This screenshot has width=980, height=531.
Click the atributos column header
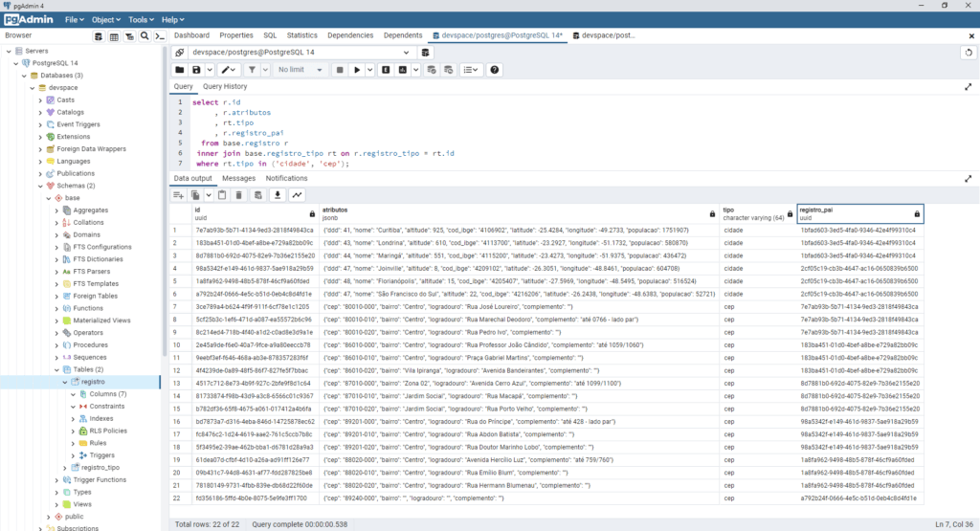pos(518,213)
